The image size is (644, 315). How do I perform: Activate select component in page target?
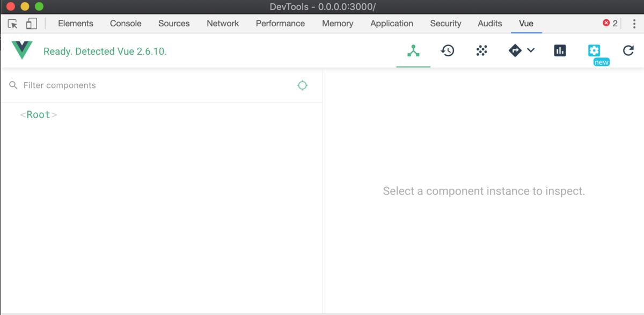pyautogui.click(x=303, y=85)
